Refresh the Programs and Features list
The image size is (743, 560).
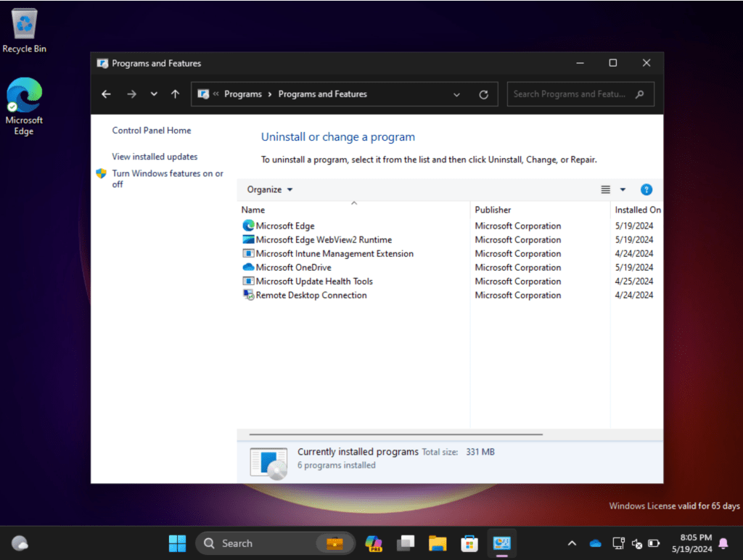[484, 94]
